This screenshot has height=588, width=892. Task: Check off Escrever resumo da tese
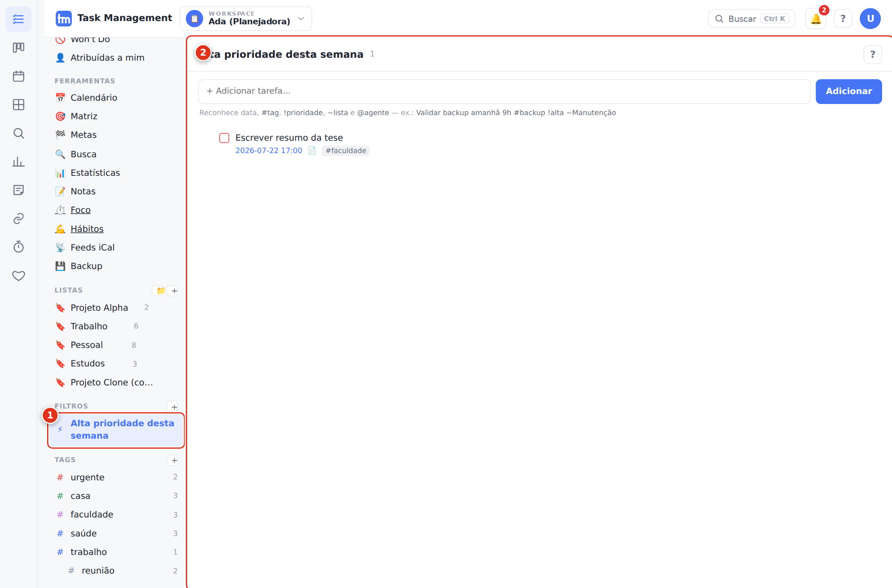(224, 138)
